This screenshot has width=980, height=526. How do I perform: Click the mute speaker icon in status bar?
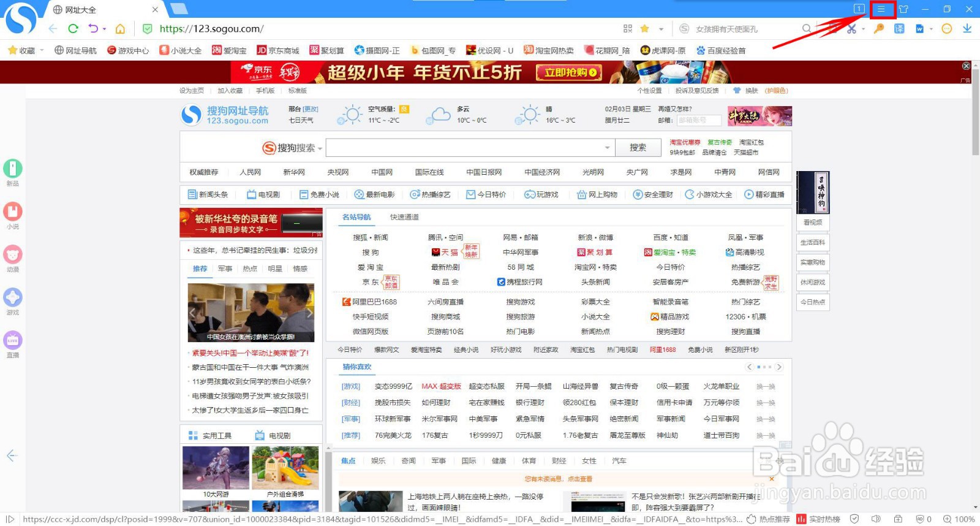[x=876, y=519]
